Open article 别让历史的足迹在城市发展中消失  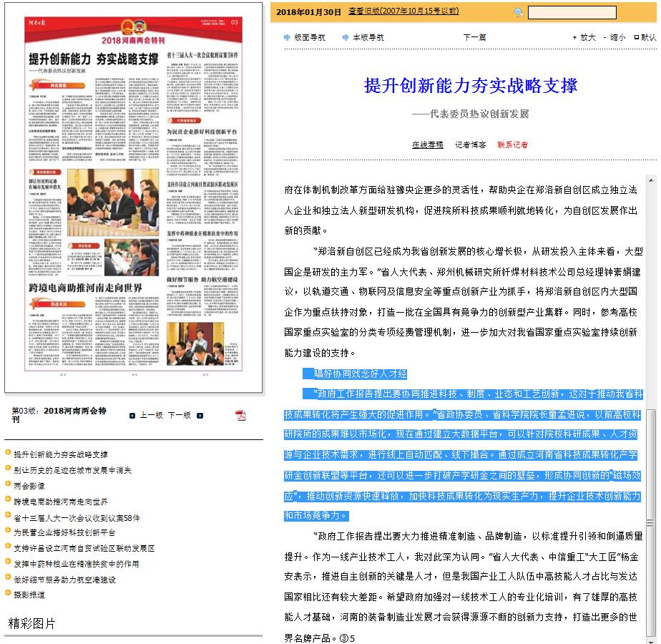click(x=72, y=470)
